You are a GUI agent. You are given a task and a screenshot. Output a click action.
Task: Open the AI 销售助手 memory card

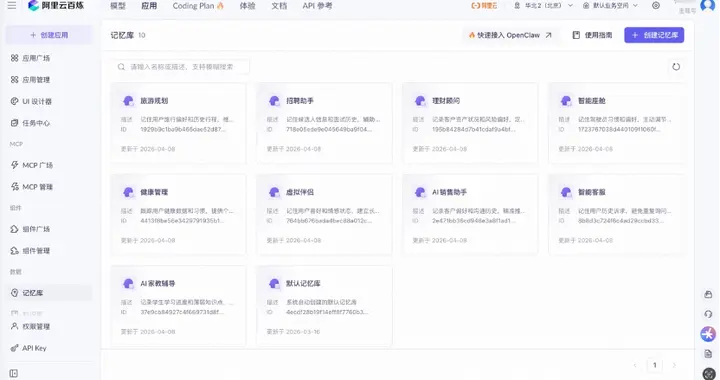tap(470, 214)
